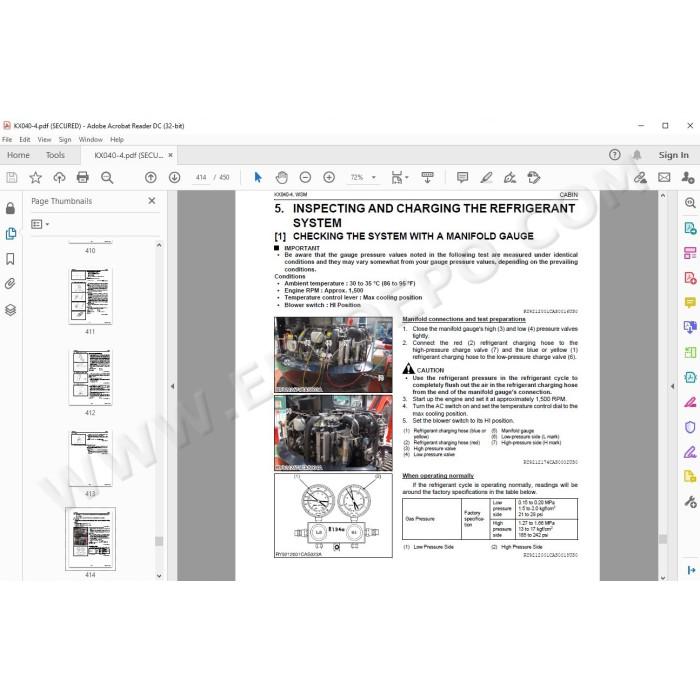This screenshot has width=700, height=700.
Task: Click thumbnails panel scroll up arrow
Action: 159,245
